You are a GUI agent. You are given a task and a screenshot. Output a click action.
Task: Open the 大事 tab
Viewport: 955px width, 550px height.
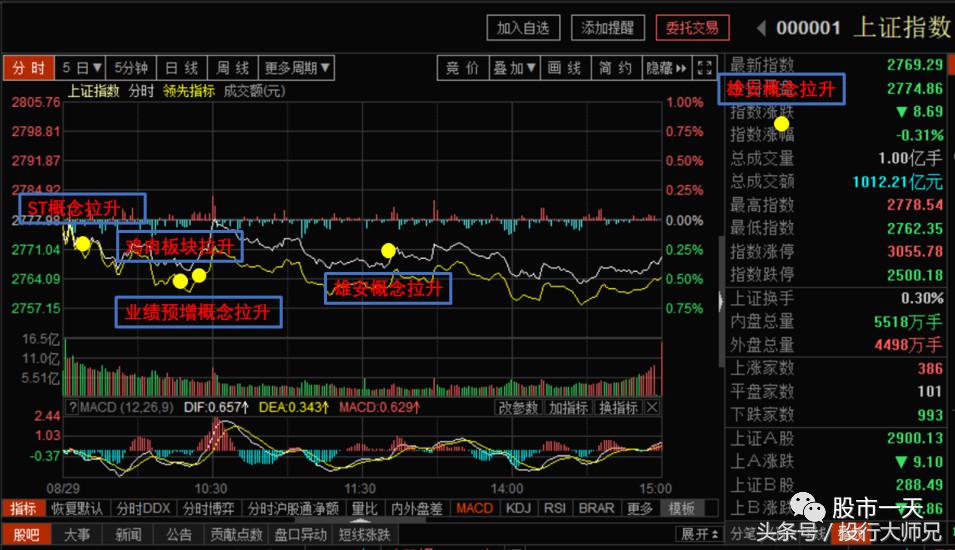pyautogui.click(x=77, y=535)
